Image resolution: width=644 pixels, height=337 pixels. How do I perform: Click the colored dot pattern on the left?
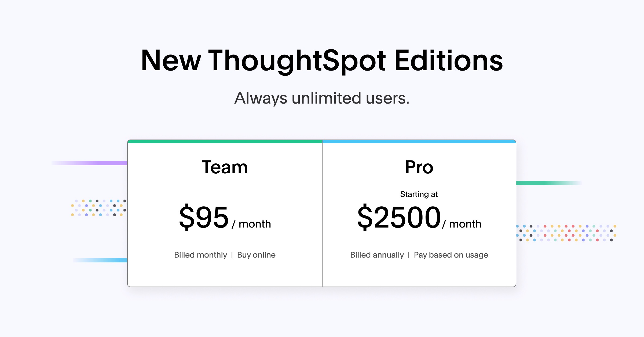99,208
